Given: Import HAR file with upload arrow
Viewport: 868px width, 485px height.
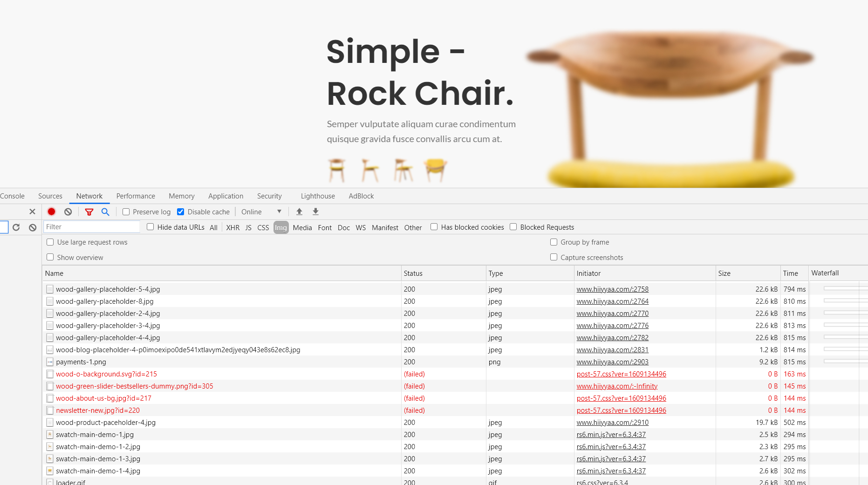Looking at the screenshot, I should point(299,212).
